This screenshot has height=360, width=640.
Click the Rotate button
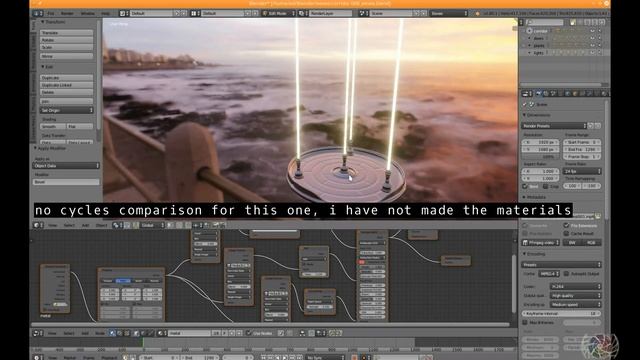point(67,40)
